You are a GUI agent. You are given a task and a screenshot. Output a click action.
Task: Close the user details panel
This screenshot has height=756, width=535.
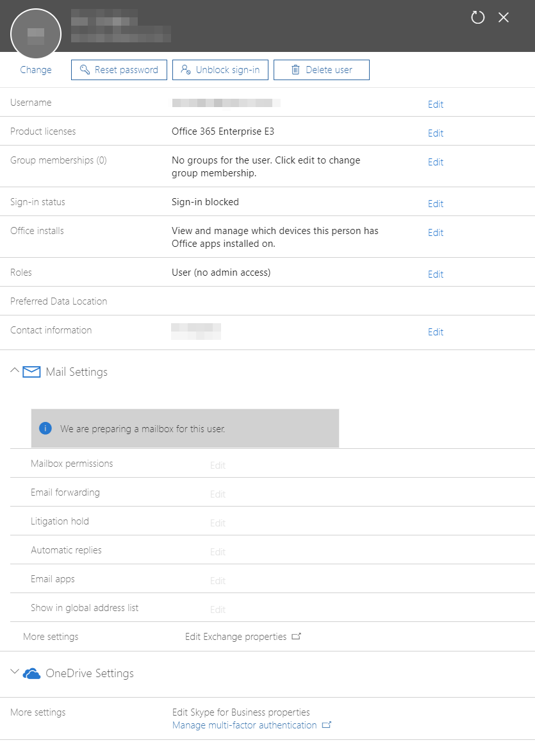[x=504, y=17]
